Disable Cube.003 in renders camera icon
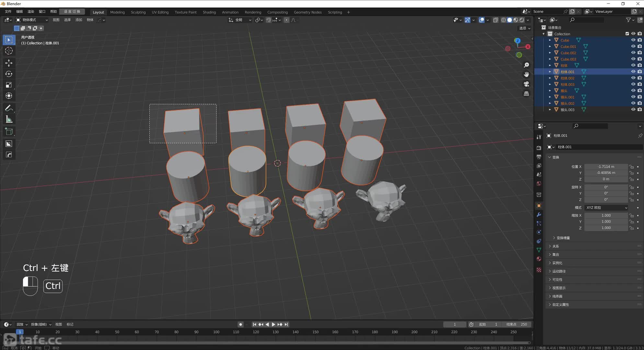Image resolution: width=644 pixels, height=350 pixels. pos(640,59)
